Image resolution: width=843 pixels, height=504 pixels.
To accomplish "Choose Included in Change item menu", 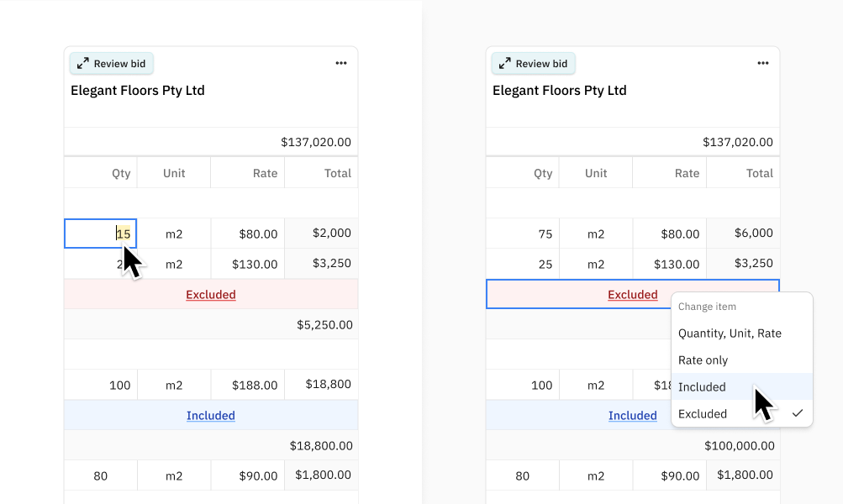I will [702, 386].
